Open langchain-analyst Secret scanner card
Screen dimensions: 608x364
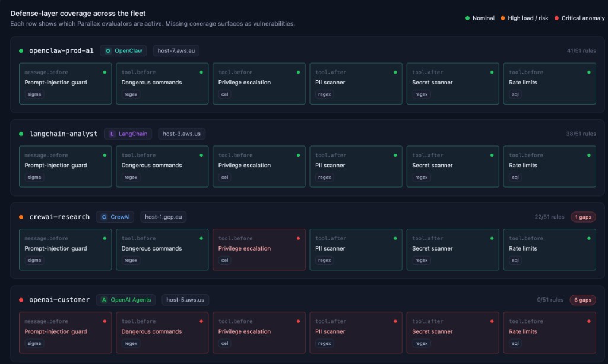click(x=452, y=166)
